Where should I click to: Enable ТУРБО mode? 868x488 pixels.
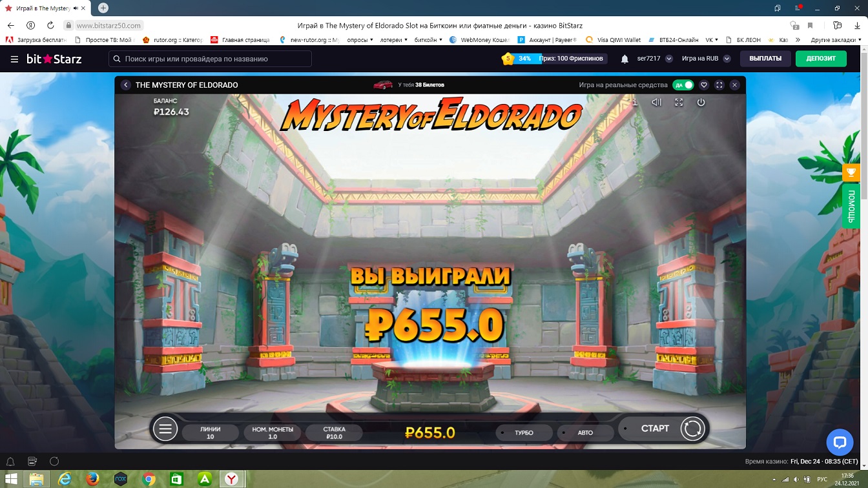click(524, 432)
